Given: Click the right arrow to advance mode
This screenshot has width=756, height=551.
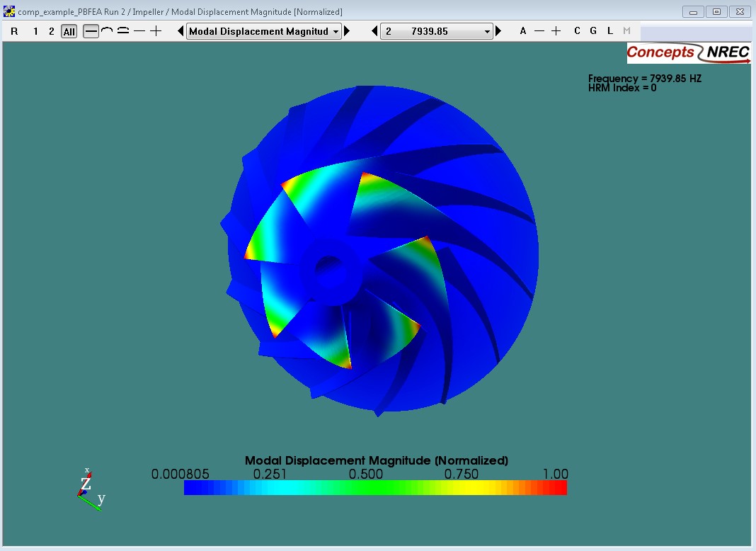Looking at the screenshot, I should click(498, 31).
